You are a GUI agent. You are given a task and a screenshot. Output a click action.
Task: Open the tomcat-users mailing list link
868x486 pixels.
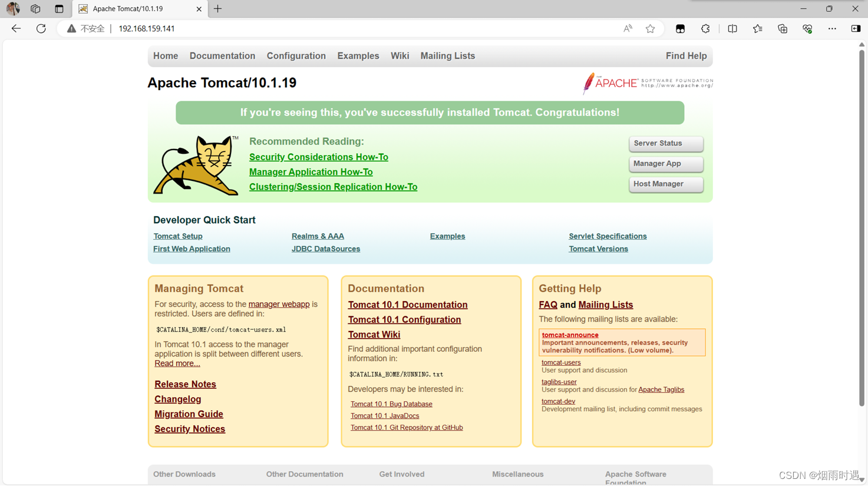[561, 363]
